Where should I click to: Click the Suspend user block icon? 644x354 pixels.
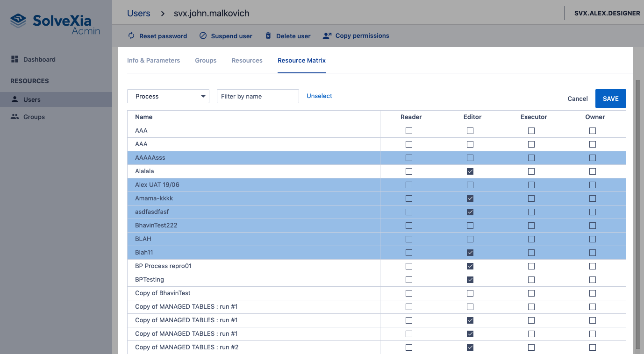point(203,36)
